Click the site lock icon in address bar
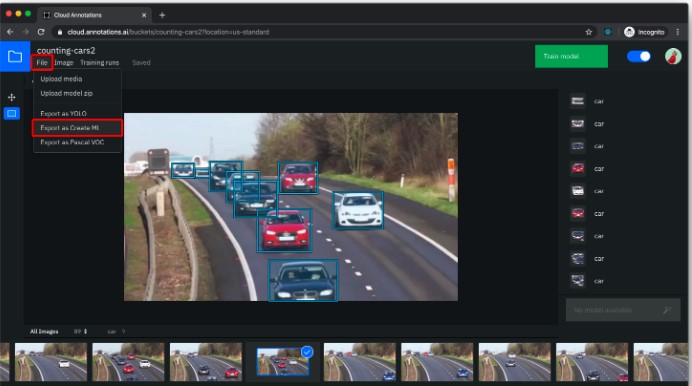 click(x=60, y=32)
